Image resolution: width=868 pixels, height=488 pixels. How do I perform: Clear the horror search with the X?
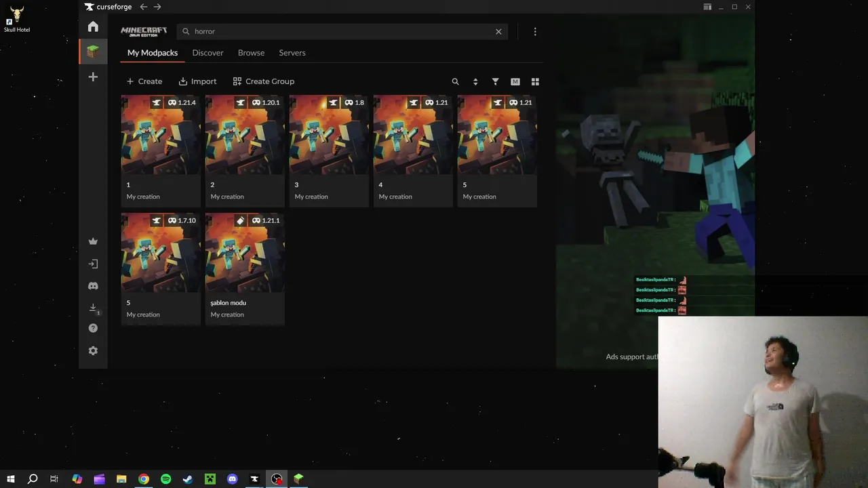[498, 31]
